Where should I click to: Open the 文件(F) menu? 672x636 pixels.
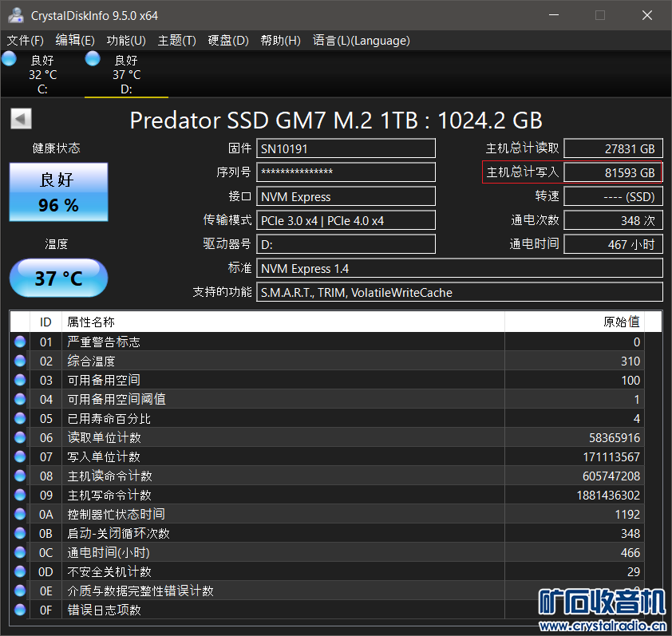26,41
